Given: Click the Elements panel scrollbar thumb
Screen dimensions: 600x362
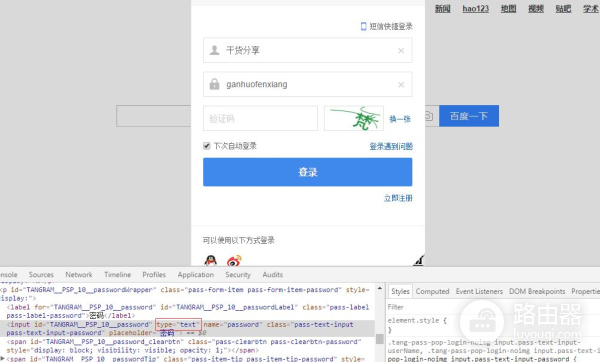Looking at the screenshot, I should point(380,339).
